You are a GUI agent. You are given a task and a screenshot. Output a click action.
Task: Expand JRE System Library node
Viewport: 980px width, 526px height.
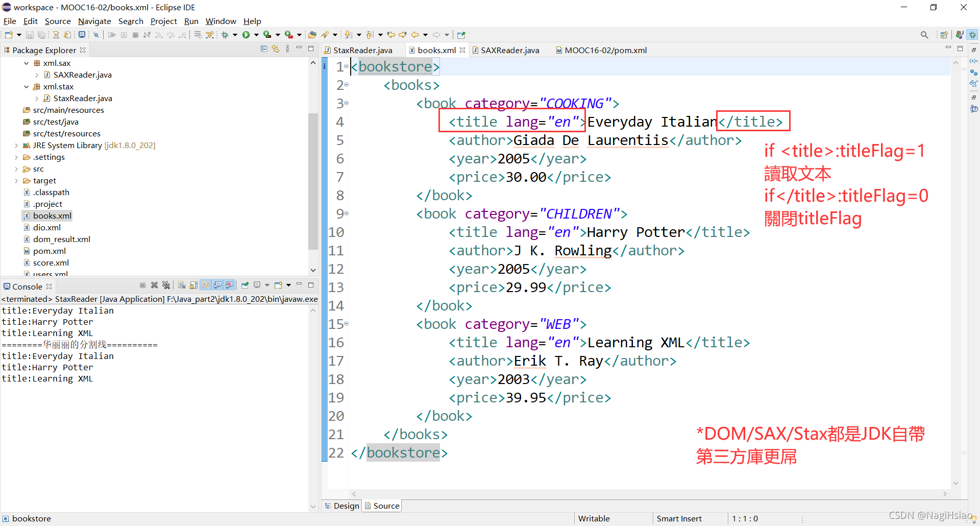16,146
